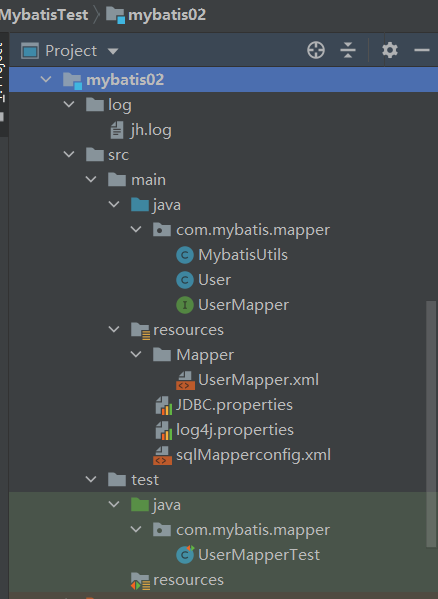Click the sqlMapperconfig.xml file icon

pyautogui.click(x=162, y=455)
